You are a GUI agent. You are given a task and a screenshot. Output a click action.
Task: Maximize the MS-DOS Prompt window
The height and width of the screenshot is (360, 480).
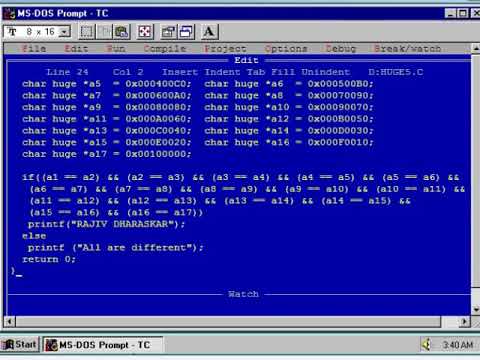pos(463,13)
